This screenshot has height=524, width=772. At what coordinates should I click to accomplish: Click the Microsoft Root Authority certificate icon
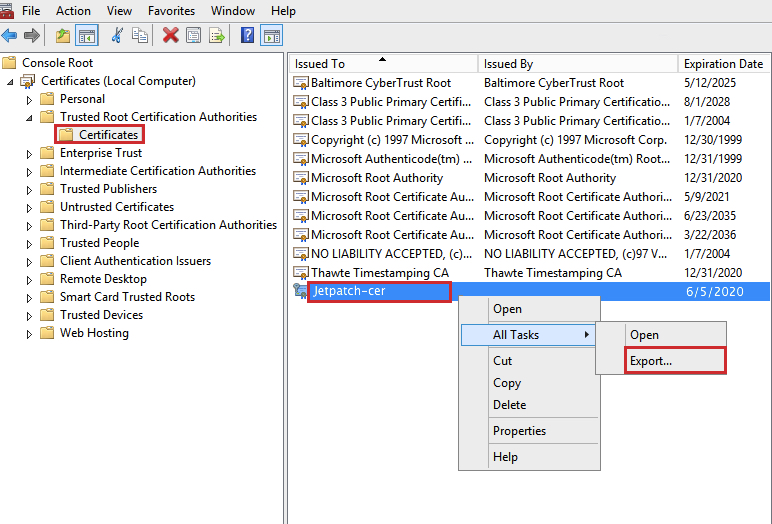pos(300,177)
